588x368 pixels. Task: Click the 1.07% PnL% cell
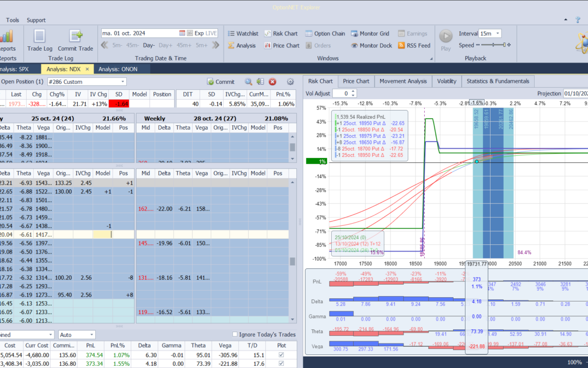(x=120, y=355)
